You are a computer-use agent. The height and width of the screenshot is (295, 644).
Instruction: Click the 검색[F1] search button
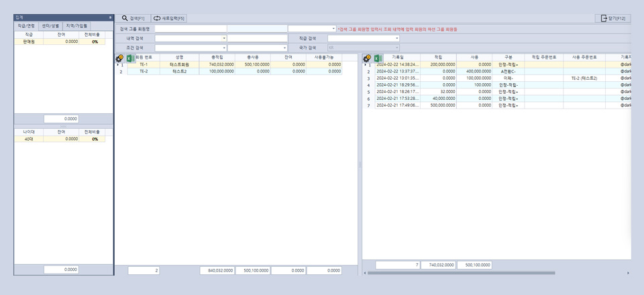pos(132,18)
